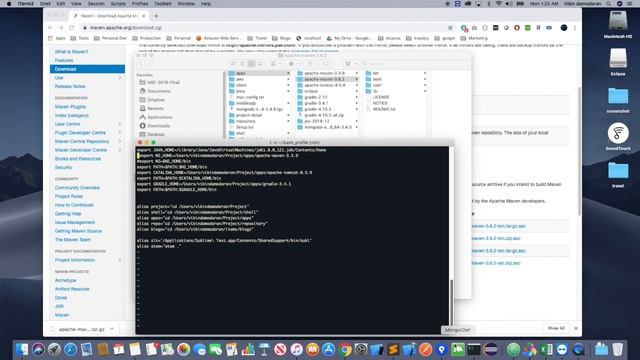Open Photos app in Dock
Screen dimensions: 640x360
click(x=184, y=349)
